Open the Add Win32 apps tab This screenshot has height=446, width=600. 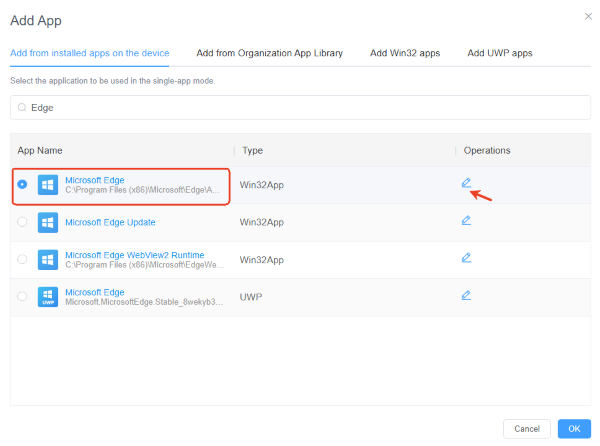(405, 53)
